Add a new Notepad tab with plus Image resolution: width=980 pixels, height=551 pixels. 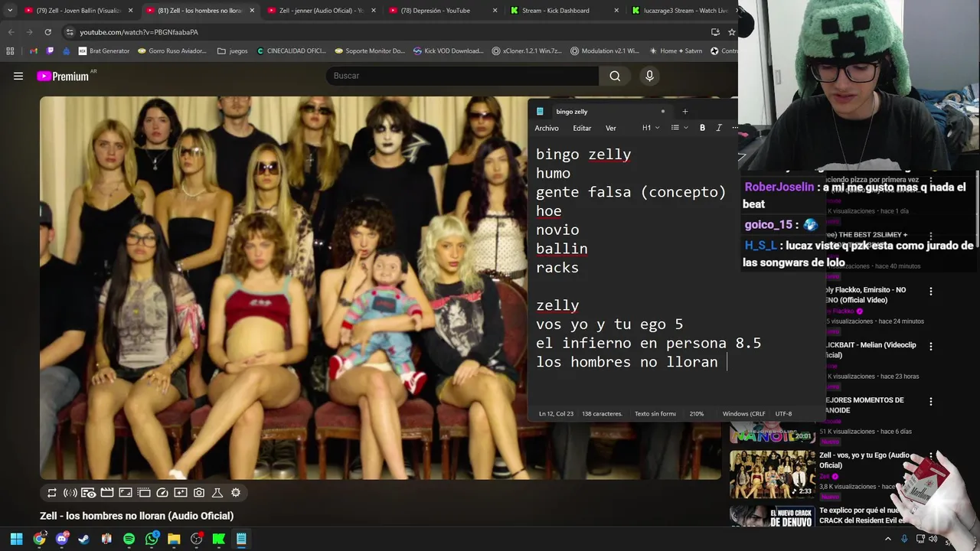685,112
